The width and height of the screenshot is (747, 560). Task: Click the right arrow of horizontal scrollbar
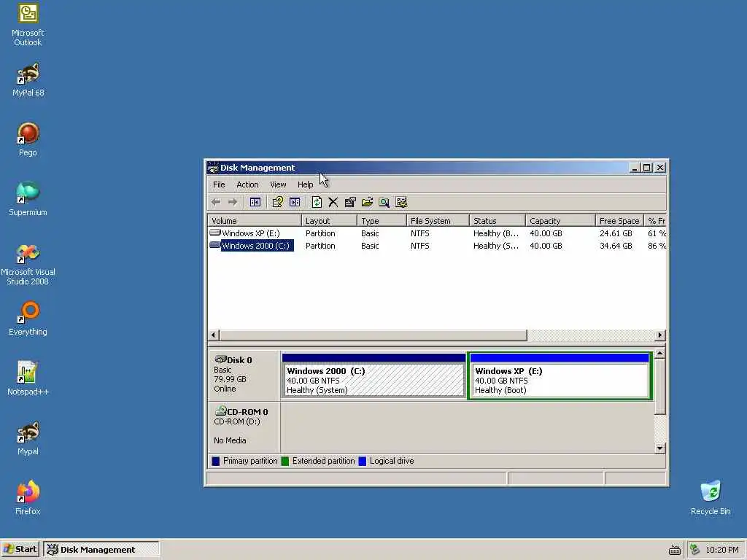[x=659, y=335]
